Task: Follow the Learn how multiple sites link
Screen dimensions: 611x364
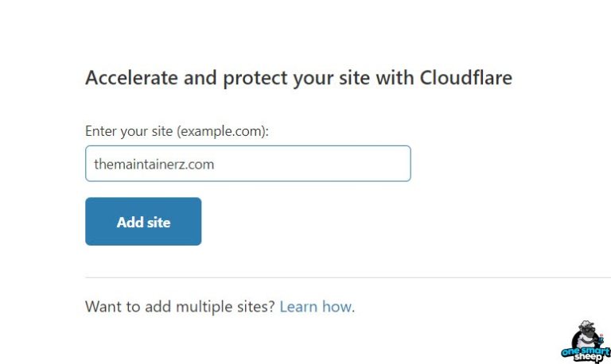Action: tap(315, 307)
